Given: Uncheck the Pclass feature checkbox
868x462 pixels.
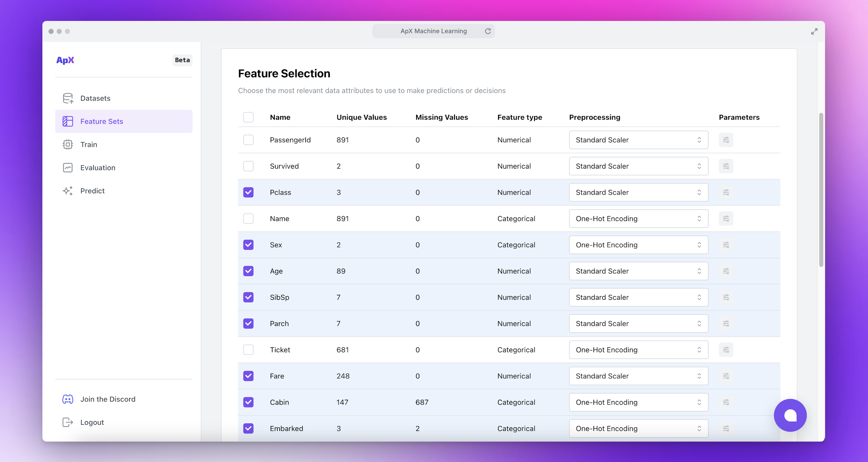Looking at the screenshot, I should pyautogui.click(x=248, y=192).
